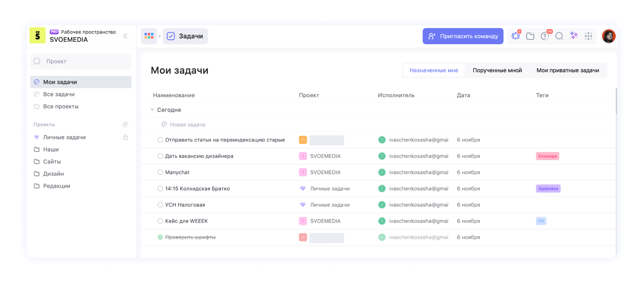Open the 'Мои приватные задачи' tab
The width and height of the screenshot is (644, 283).
568,70
